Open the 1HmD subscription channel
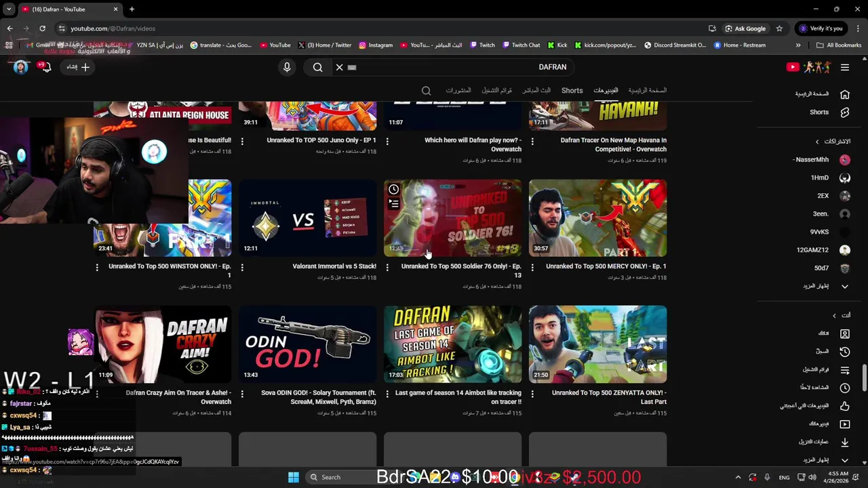868x488 pixels. pyautogui.click(x=830, y=178)
